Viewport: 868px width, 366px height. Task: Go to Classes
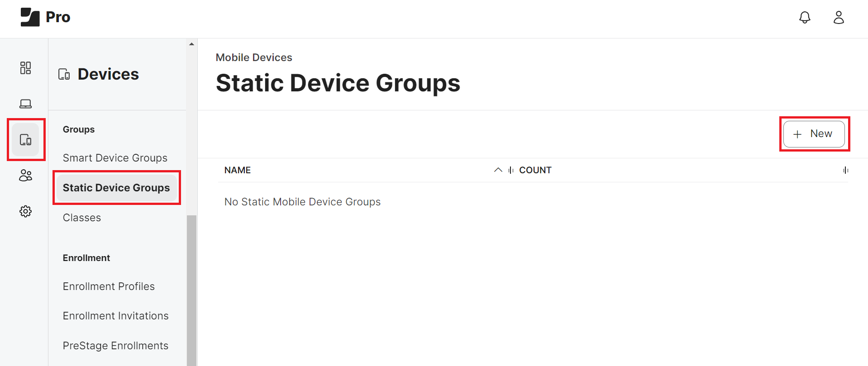82,218
